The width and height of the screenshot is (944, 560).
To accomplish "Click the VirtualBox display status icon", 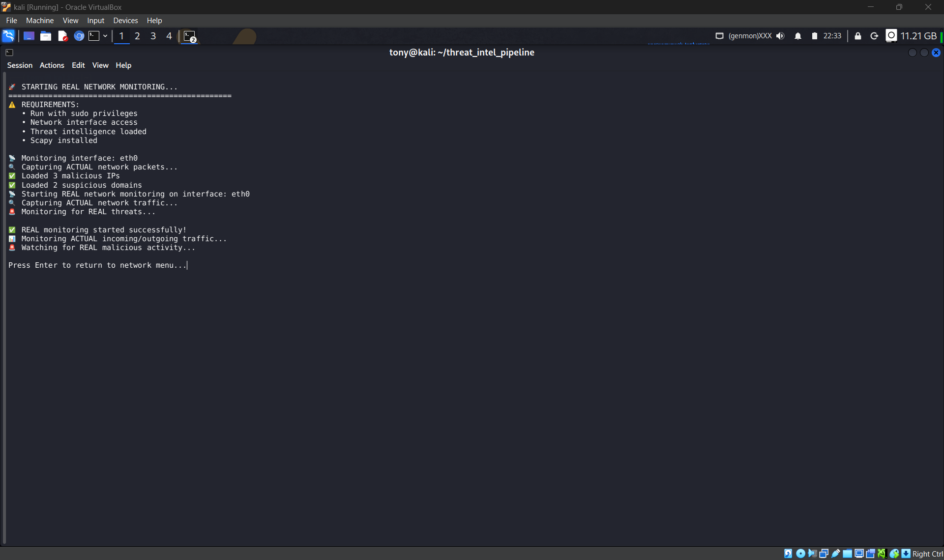I will [x=859, y=554].
